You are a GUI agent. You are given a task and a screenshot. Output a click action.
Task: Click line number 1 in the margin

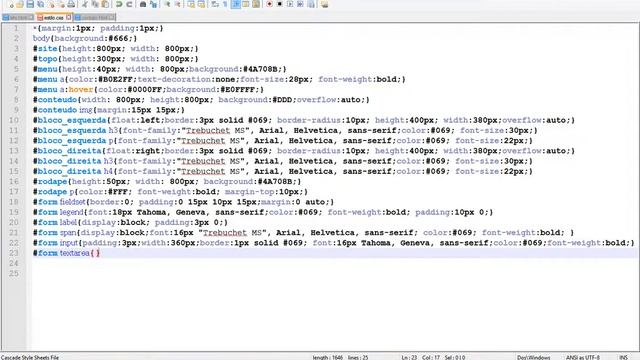click(16, 28)
